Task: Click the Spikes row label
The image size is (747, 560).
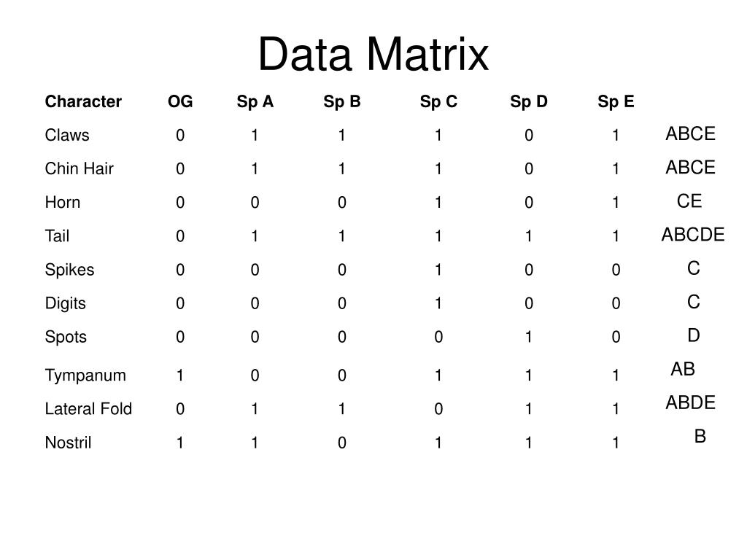Action: [69, 270]
